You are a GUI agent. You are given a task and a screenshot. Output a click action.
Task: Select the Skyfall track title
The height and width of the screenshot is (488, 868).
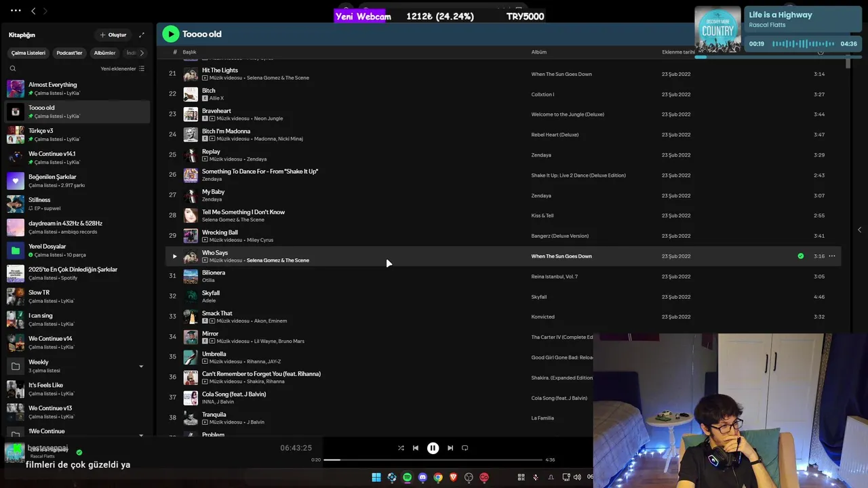point(211,293)
